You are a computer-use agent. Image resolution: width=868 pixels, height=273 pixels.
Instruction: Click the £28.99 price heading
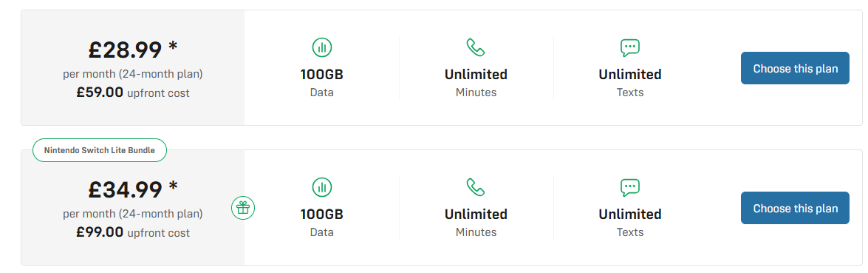(133, 50)
